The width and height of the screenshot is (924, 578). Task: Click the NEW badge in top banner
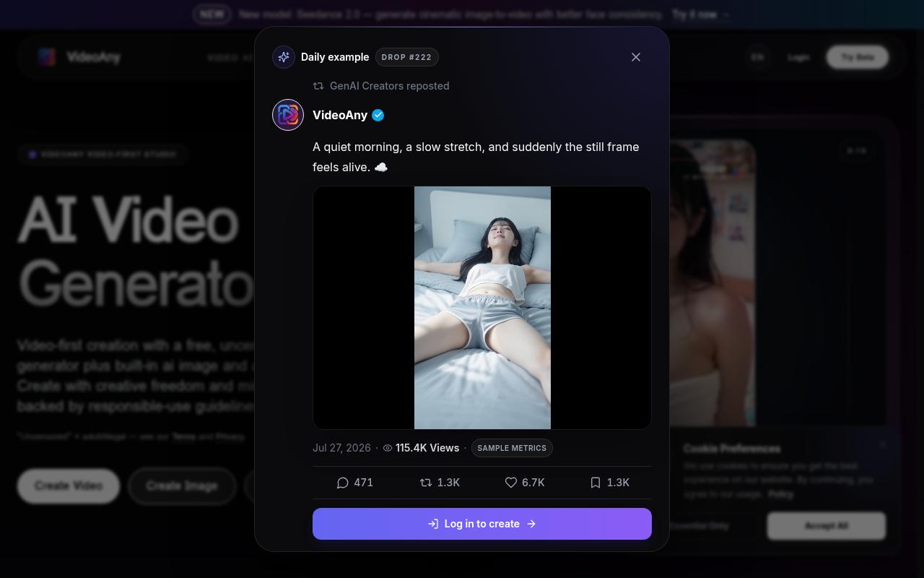pos(212,14)
